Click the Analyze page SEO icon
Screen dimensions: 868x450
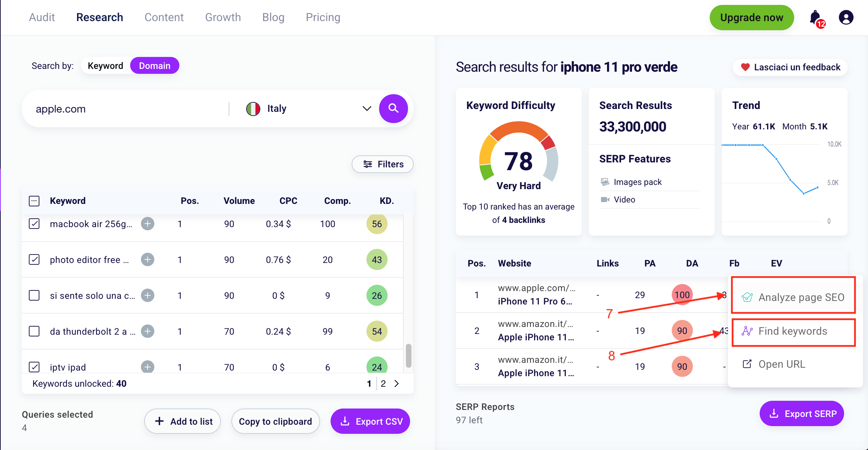click(x=747, y=297)
